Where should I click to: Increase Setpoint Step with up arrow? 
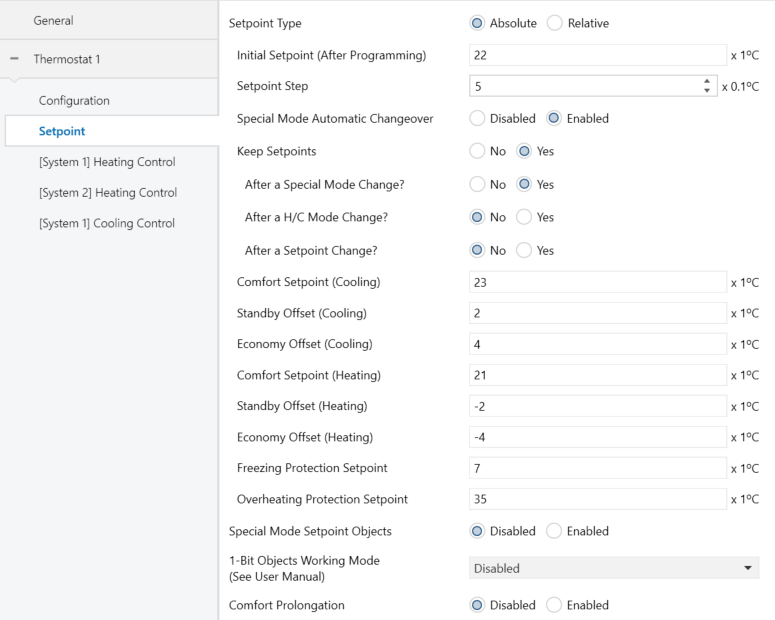(707, 81)
